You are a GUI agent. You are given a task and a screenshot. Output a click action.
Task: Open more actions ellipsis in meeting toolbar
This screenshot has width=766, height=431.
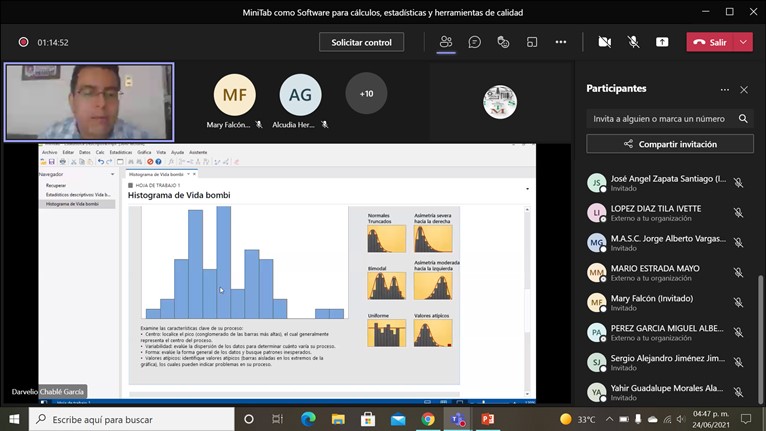point(561,42)
